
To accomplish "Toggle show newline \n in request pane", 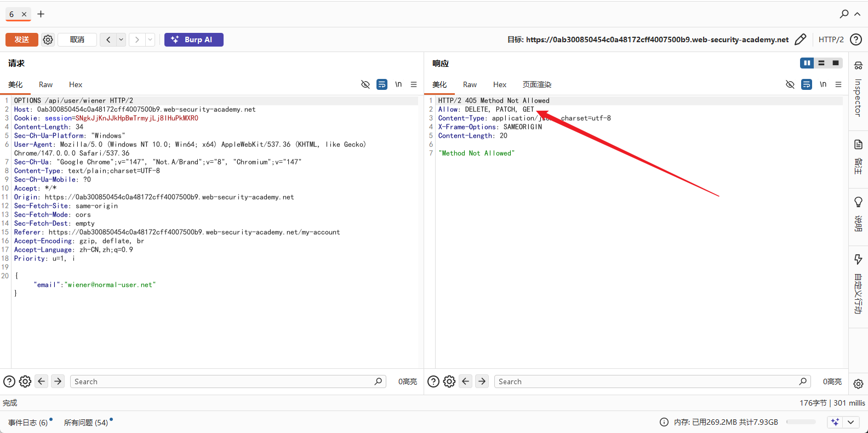I will pyautogui.click(x=398, y=84).
